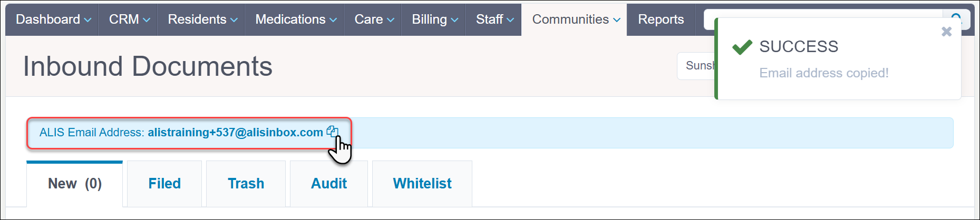
Task: Click the search magnifier icon
Action: click(956, 16)
